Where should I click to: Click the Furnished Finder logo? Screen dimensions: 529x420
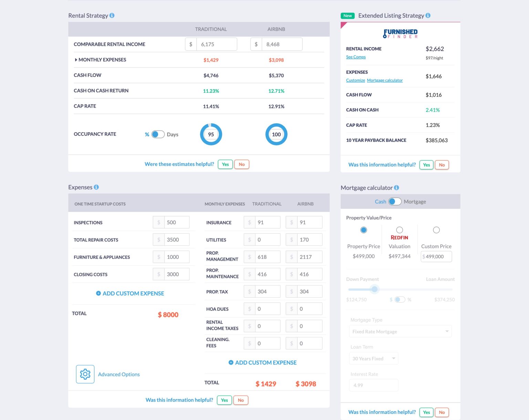tap(400, 33)
